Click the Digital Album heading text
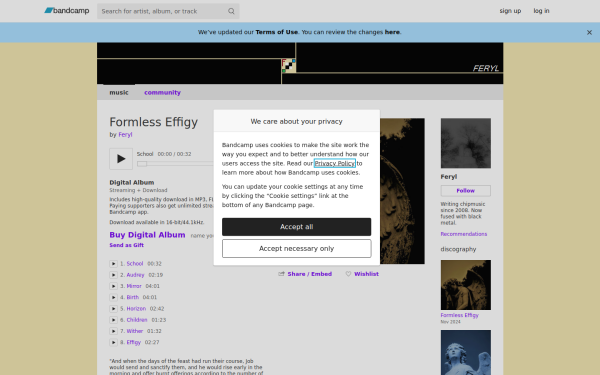 coord(132,183)
